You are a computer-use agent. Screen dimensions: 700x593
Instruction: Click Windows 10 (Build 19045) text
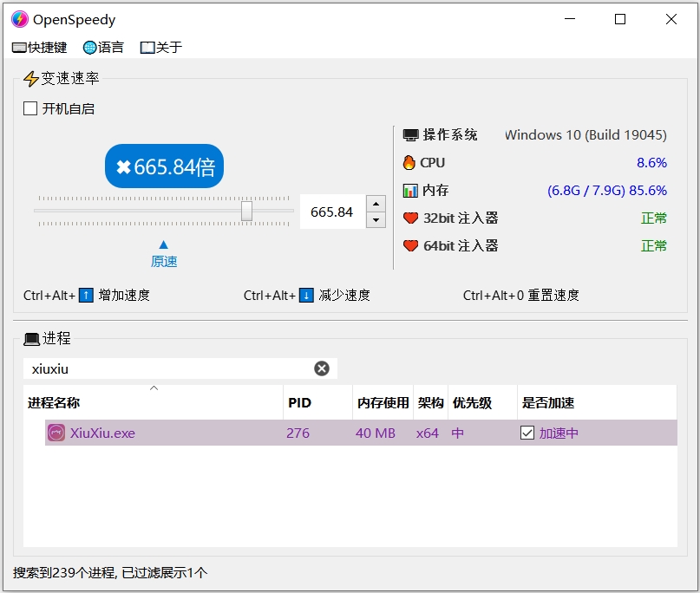point(586,134)
